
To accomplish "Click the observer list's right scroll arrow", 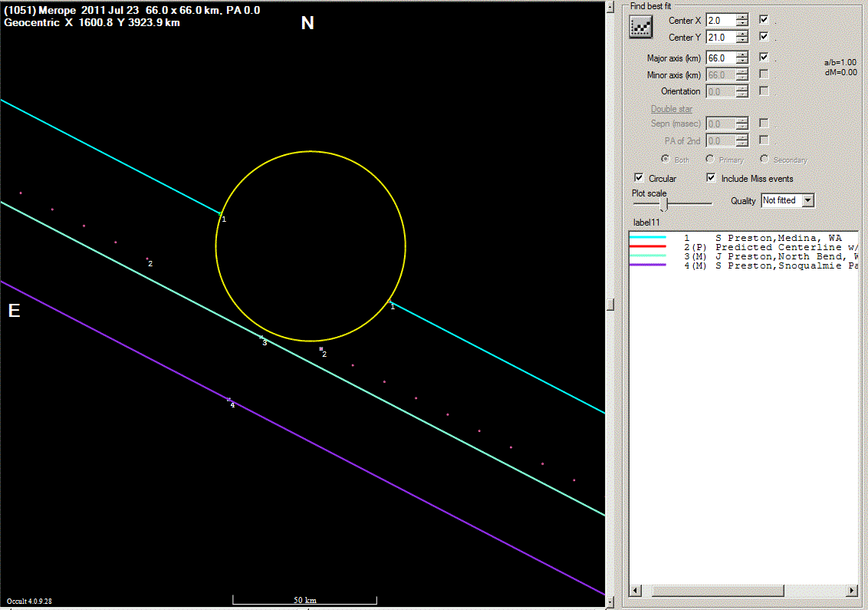I will (x=853, y=591).
